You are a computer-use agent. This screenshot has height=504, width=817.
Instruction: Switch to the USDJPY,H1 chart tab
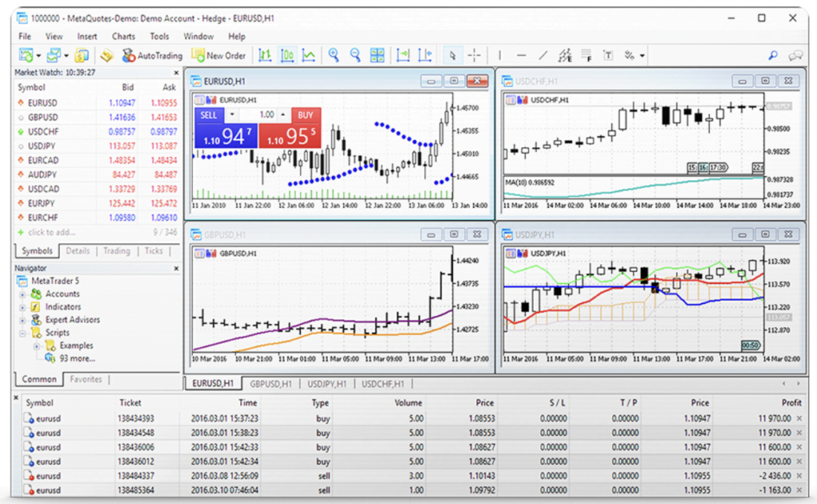(326, 384)
